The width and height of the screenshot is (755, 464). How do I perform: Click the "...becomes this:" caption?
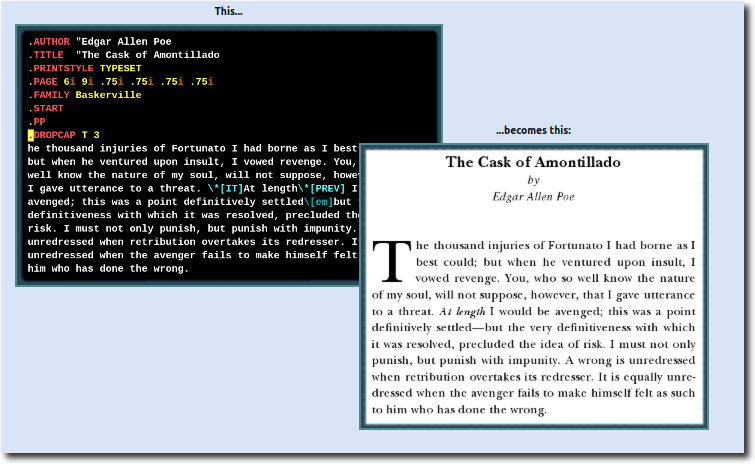(x=533, y=130)
